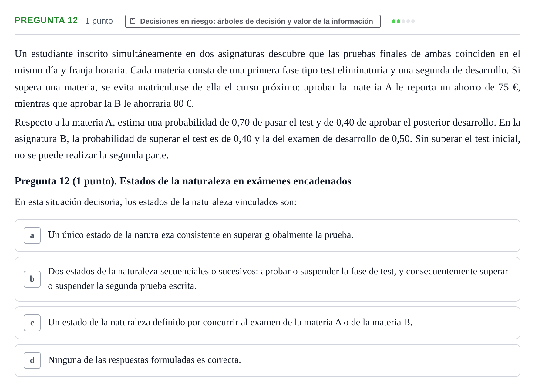Select answer option d letter box
535x392 pixels.
32,360
